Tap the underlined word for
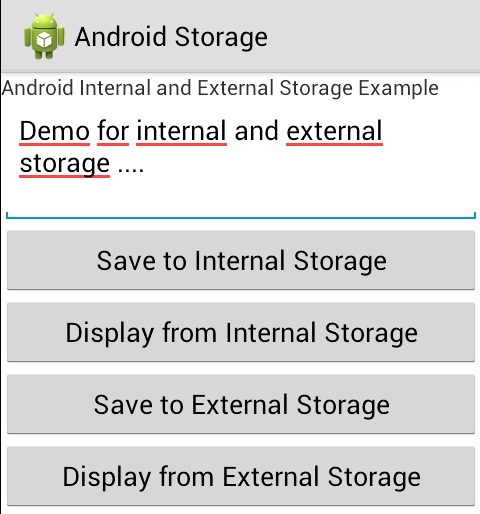 113,131
